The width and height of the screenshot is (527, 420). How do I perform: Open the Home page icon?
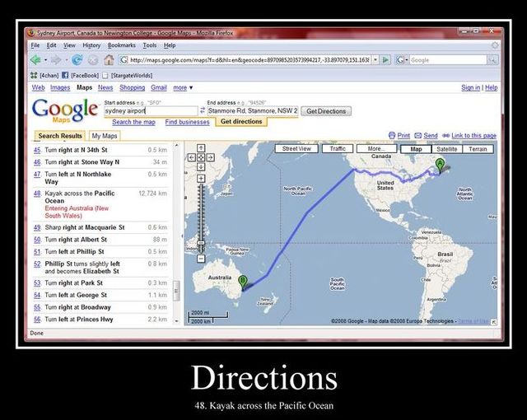tap(109, 60)
